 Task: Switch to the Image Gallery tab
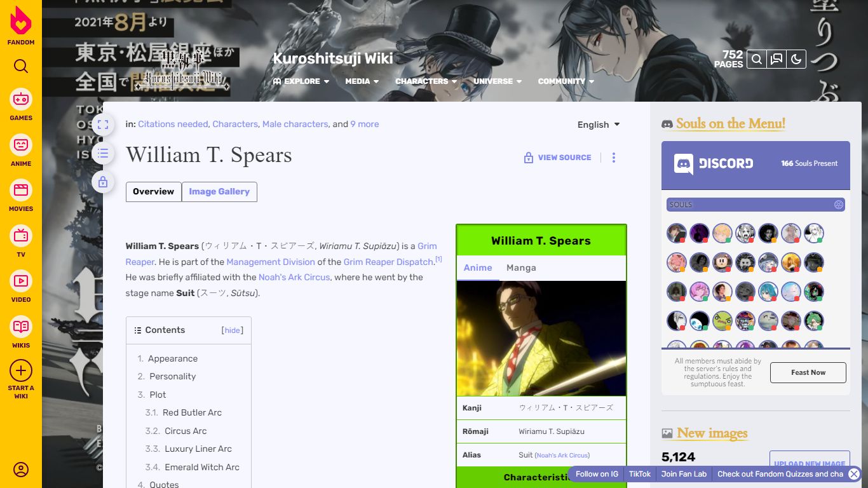219,192
